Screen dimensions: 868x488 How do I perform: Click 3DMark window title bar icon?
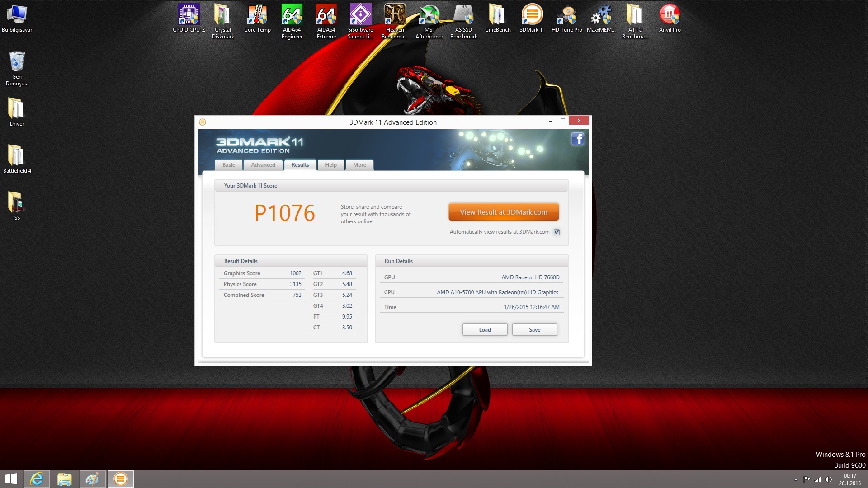click(203, 122)
